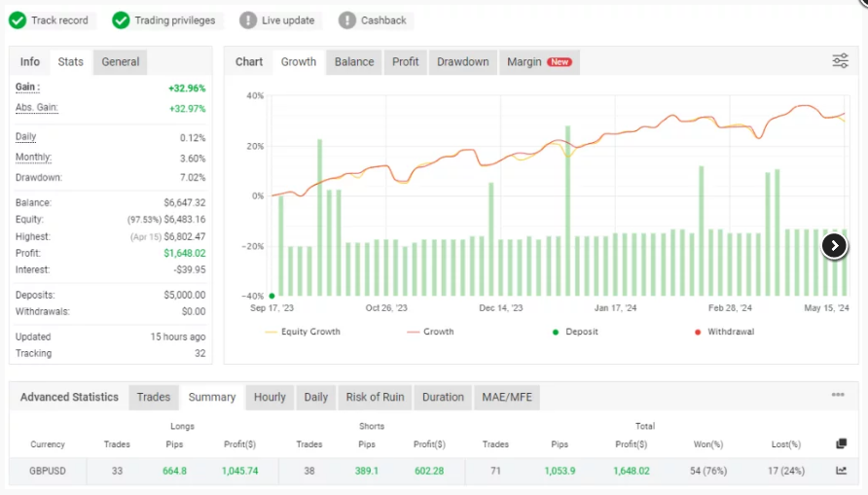This screenshot has width=868, height=495.
Task: Select the Drawdown chart tab
Action: 463,62
